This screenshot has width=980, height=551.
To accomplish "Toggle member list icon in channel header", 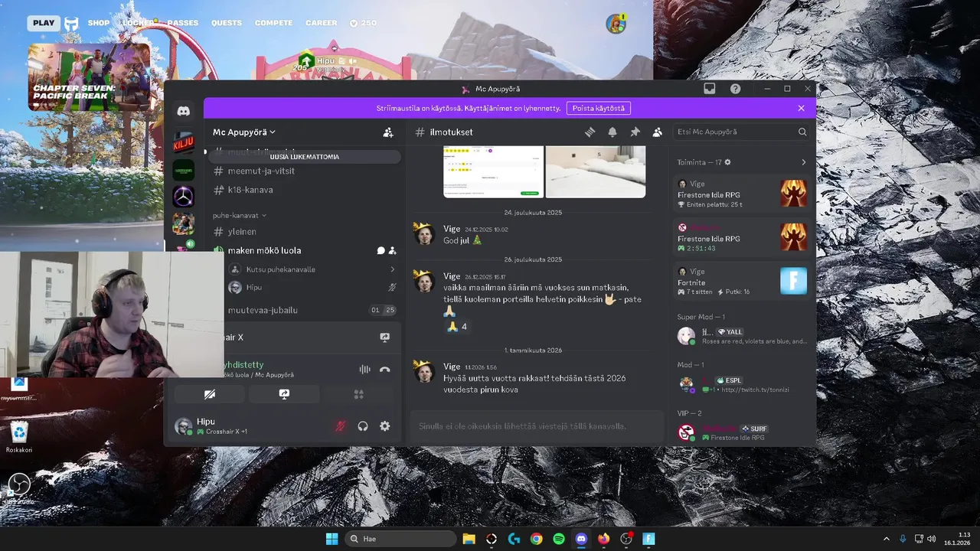I will (657, 132).
